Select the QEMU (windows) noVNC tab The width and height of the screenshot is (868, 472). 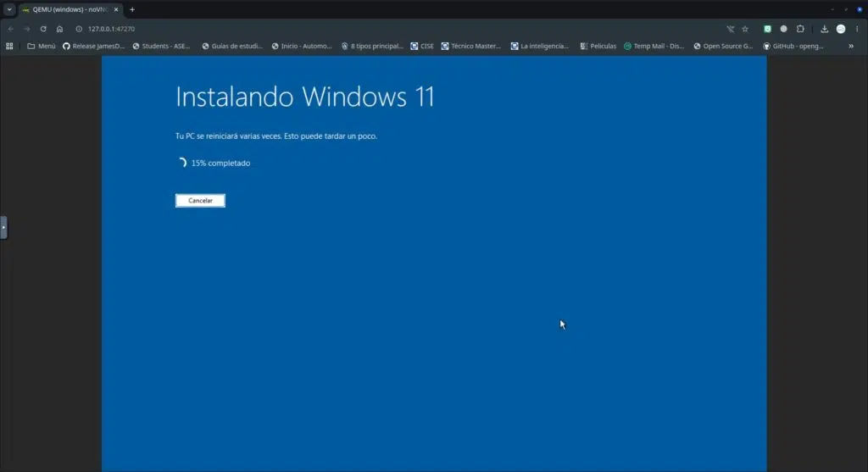[x=70, y=9]
